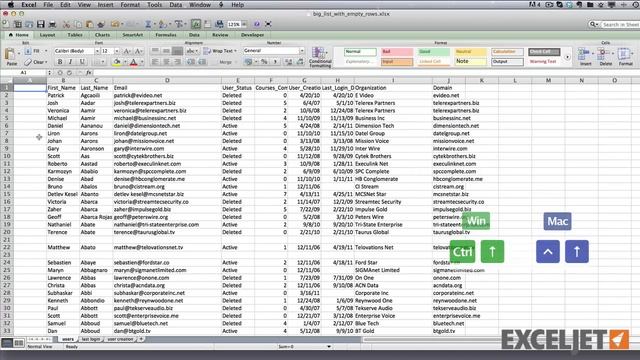This screenshot has width=640, height=360.
Task: Apply Italic formatting
Action: click(x=71, y=62)
